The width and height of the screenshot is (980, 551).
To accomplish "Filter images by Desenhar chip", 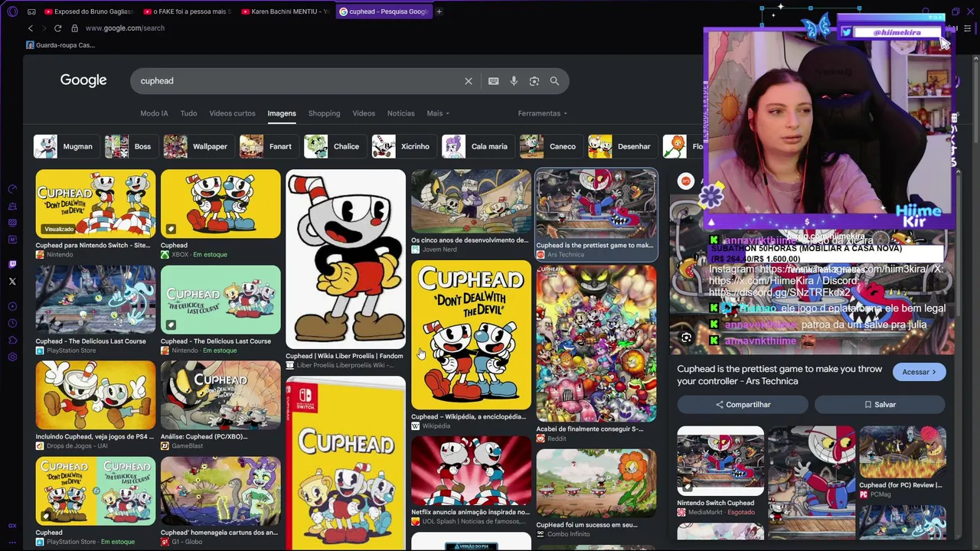I will (622, 146).
